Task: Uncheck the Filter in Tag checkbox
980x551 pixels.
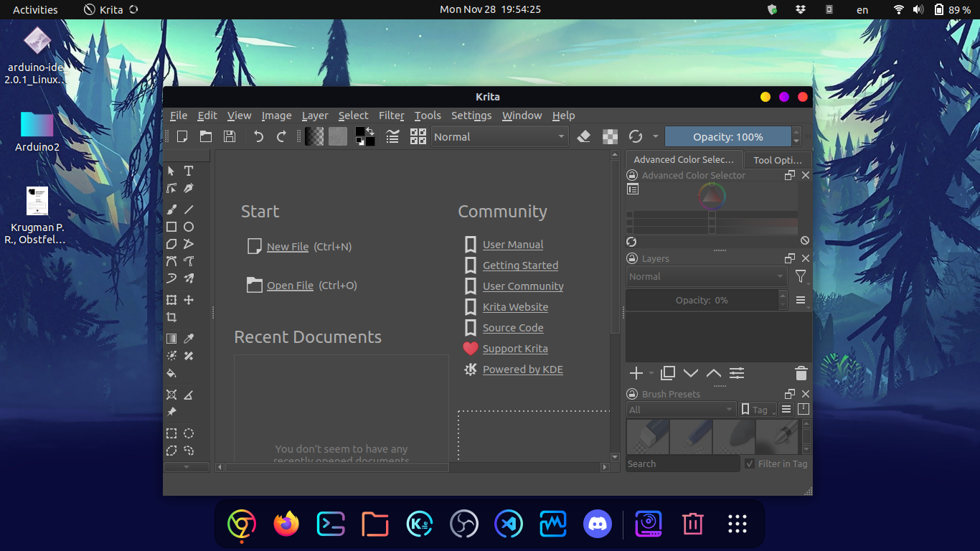Action: pyautogui.click(x=750, y=463)
